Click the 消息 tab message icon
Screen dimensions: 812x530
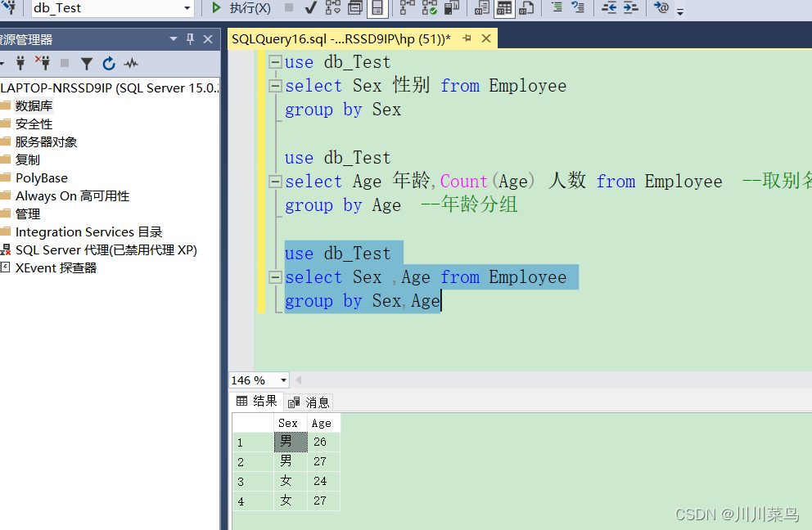(294, 402)
